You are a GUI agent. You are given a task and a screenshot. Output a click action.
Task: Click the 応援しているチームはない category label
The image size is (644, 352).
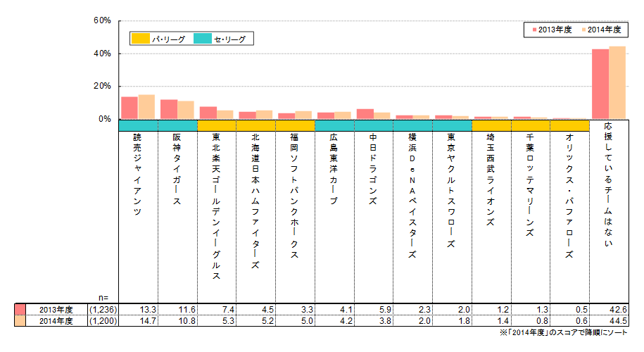[x=608, y=184]
